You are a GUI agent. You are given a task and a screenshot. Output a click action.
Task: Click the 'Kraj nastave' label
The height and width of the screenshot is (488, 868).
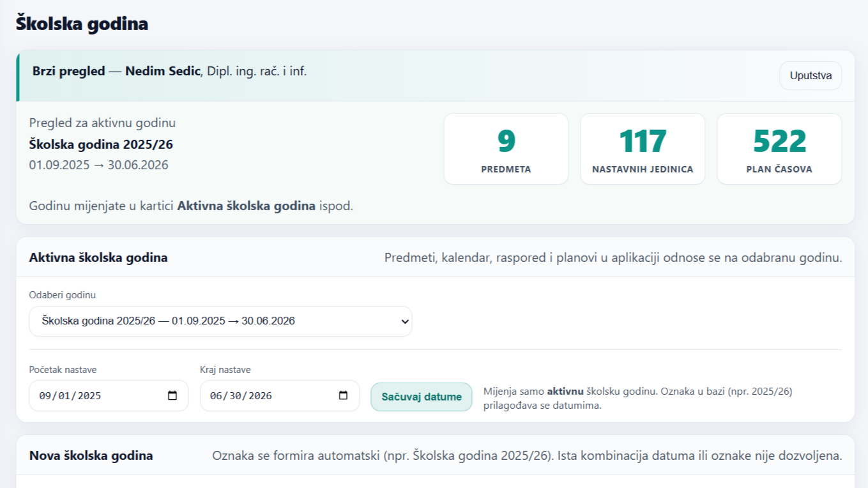(225, 370)
